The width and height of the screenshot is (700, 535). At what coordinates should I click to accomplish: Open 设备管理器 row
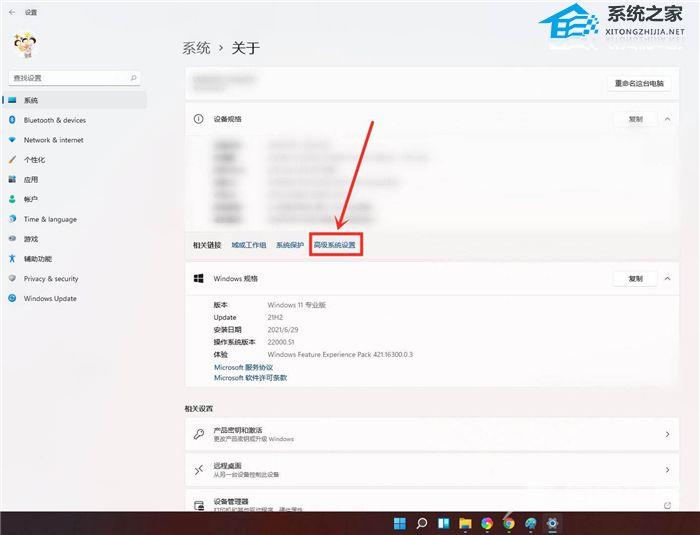pyautogui.click(x=432, y=501)
